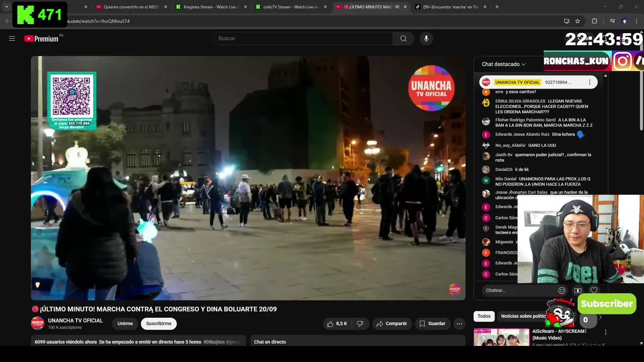Click the live video player
This screenshot has height=362, width=644.
[248, 178]
